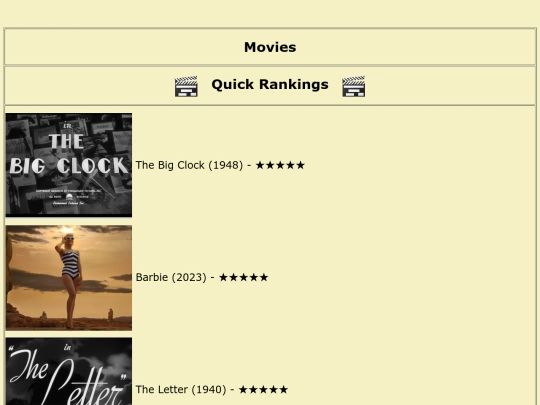Select the Movies section heading
Viewport: 540px width, 405px height.
270,47
